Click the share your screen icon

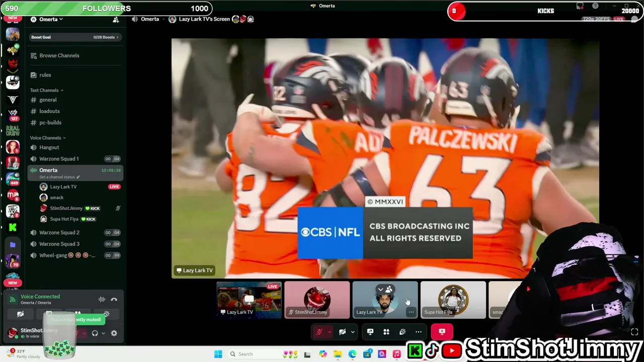[x=370, y=332]
